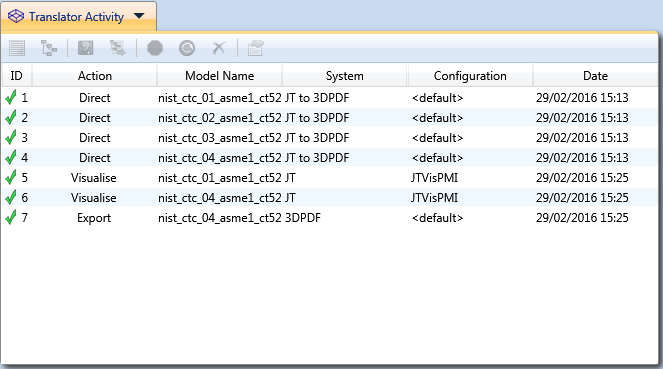Click green checkmark status on row 7

pyautogui.click(x=11, y=217)
